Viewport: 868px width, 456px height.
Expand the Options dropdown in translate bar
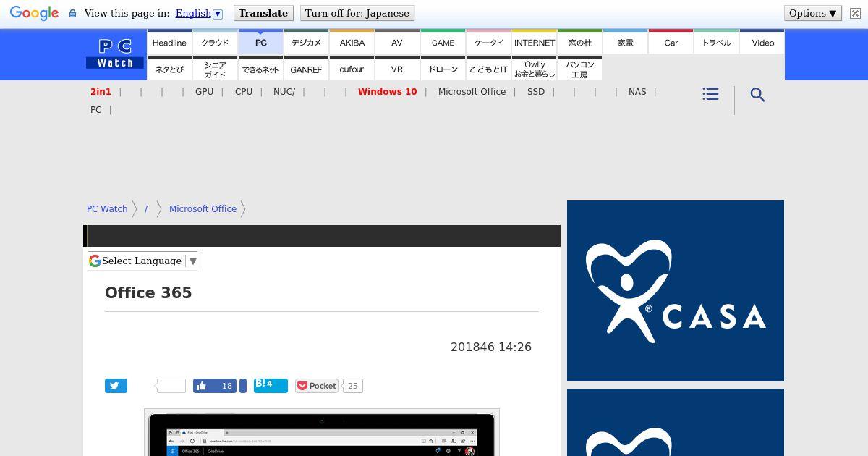pos(812,13)
